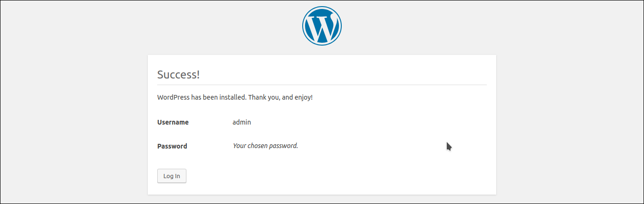Click the divider line under Success!
The height and width of the screenshot is (204, 644).
coord(322,85)
